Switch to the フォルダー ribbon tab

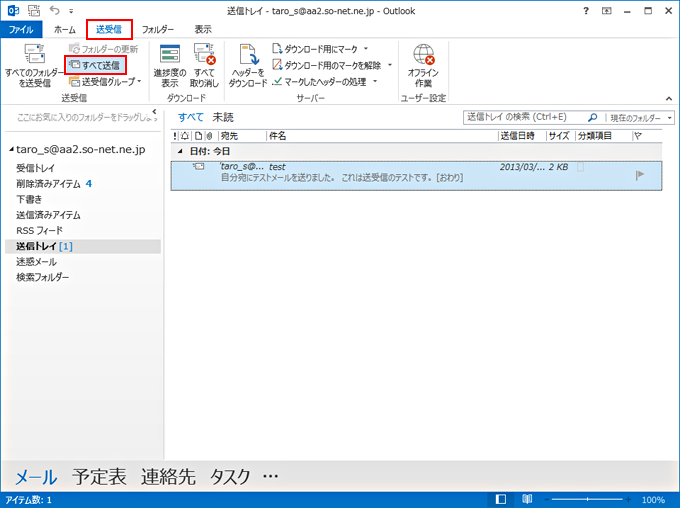point(158,30)
